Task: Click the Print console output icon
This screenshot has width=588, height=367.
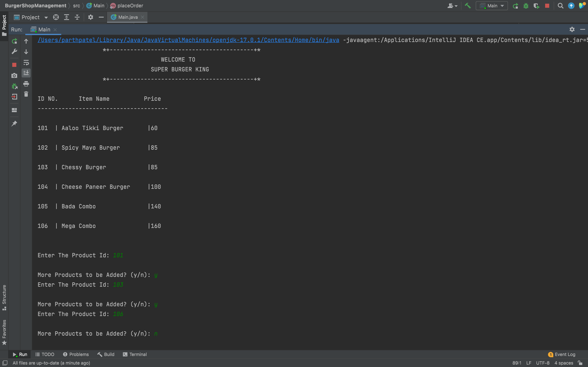Action: pyautogui.click(x=26, y=84)
